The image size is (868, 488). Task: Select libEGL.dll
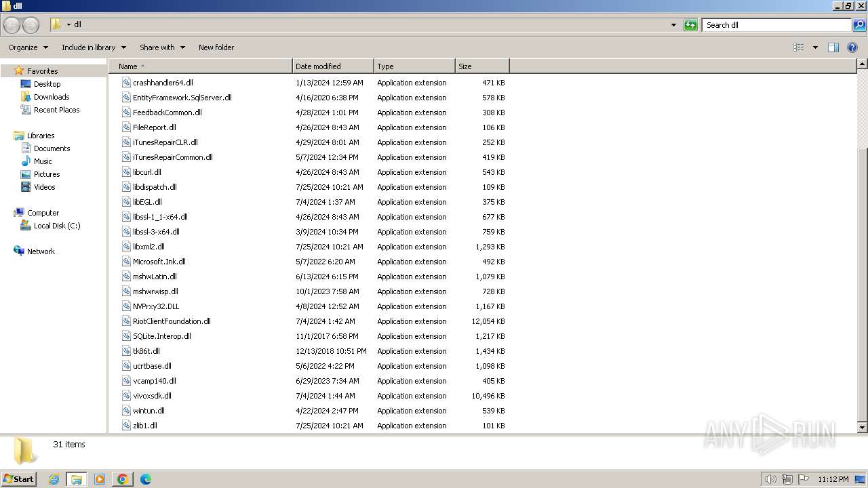tap(147, 202)
